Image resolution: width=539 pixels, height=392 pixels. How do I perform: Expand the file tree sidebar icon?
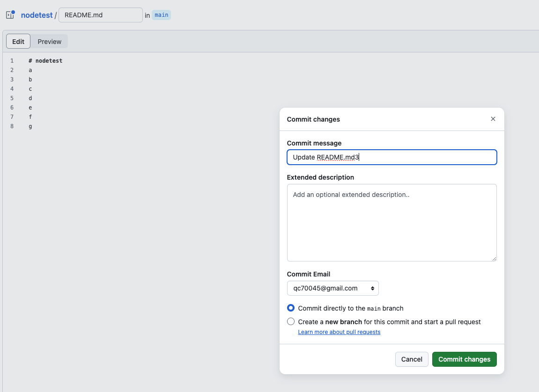click(x=10, y=15)
